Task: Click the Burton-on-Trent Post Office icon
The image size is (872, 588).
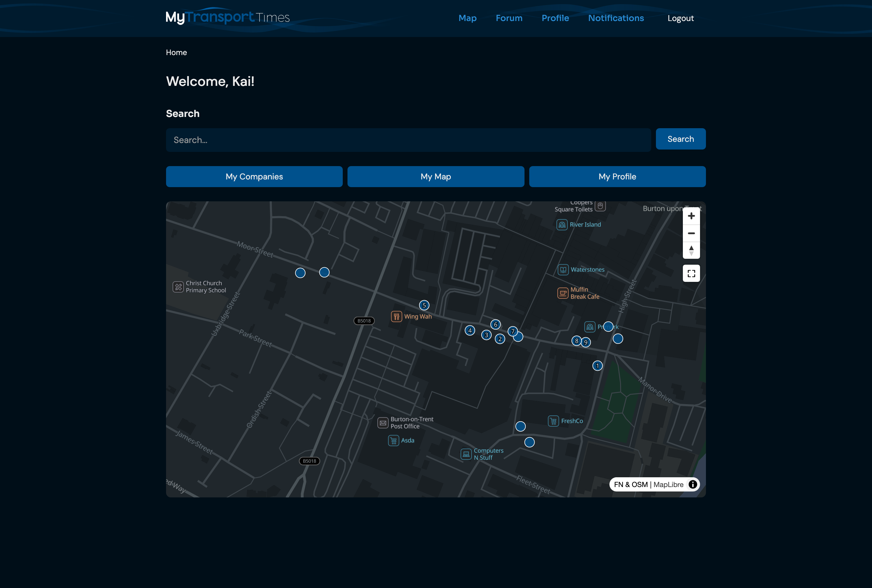Action: (383, 423)
